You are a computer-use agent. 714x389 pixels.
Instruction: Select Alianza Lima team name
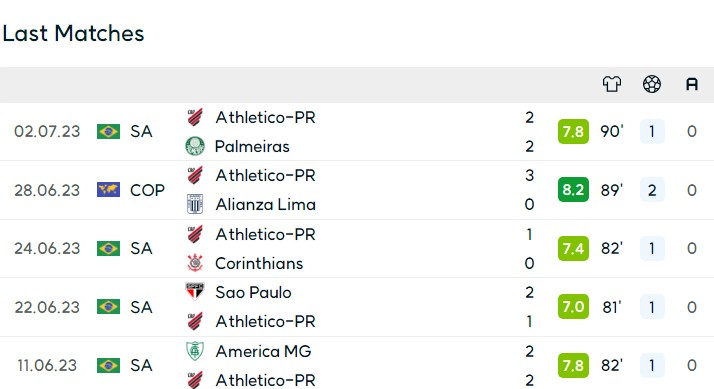pos(265,205)
